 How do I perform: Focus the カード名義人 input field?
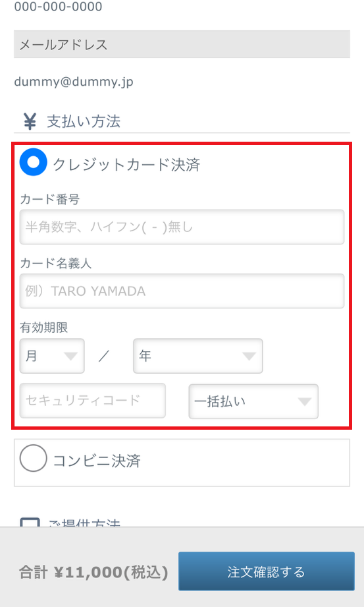point(182,291)
